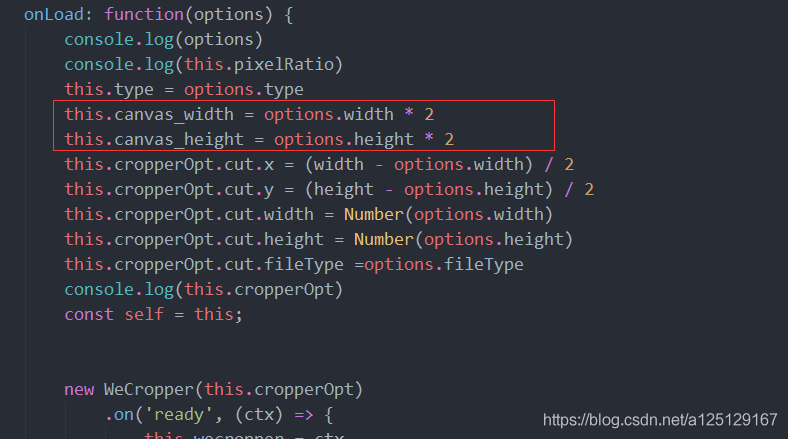
Task: Click the function keyword after onLoad
Action: coord(144,14)
